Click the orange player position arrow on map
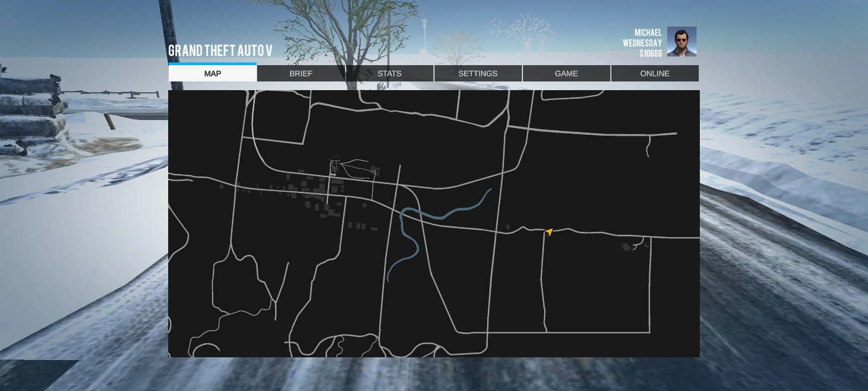 548,232
